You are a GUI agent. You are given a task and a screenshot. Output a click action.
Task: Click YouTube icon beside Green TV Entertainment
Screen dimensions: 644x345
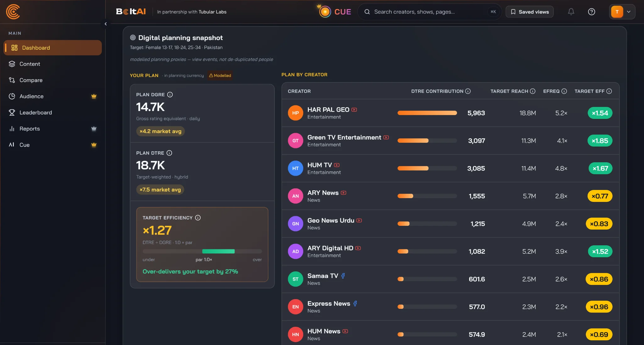[x=386, y=137]
